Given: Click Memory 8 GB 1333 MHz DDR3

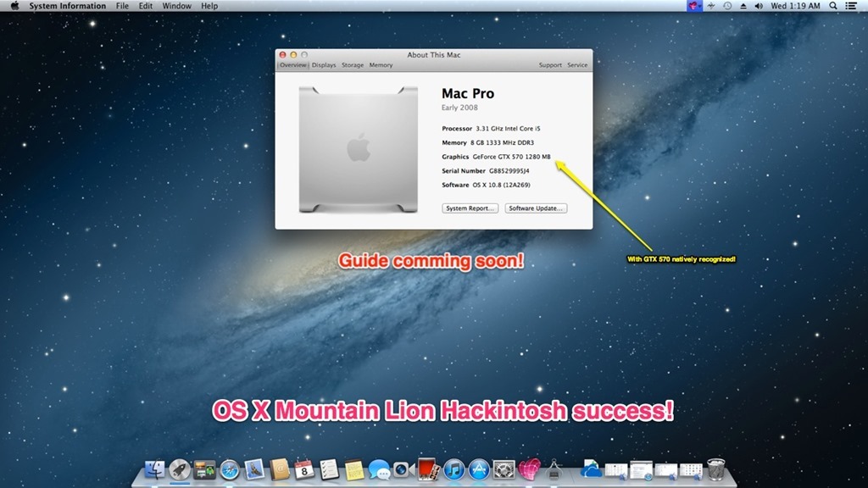Looking at the screenshot, I should [x=487, y=142].
